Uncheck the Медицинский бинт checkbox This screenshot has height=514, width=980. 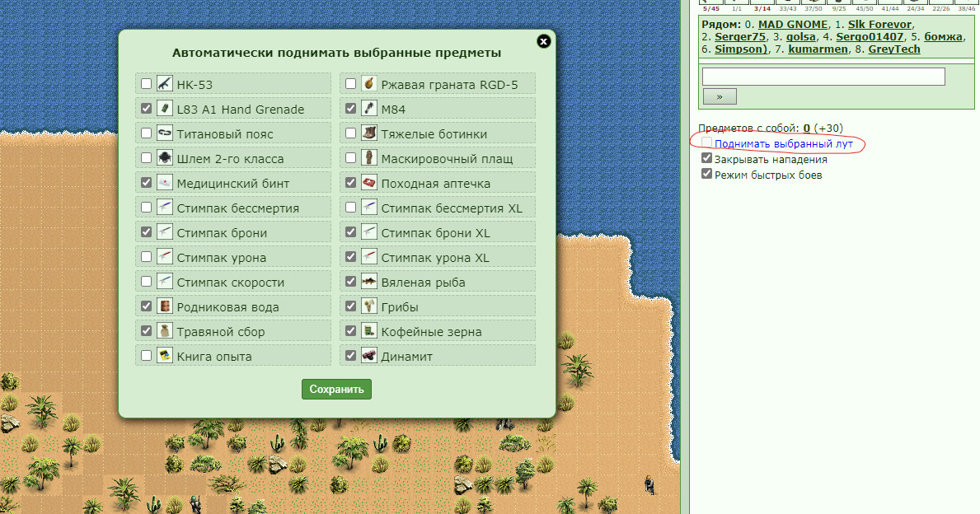pos(146,183)
